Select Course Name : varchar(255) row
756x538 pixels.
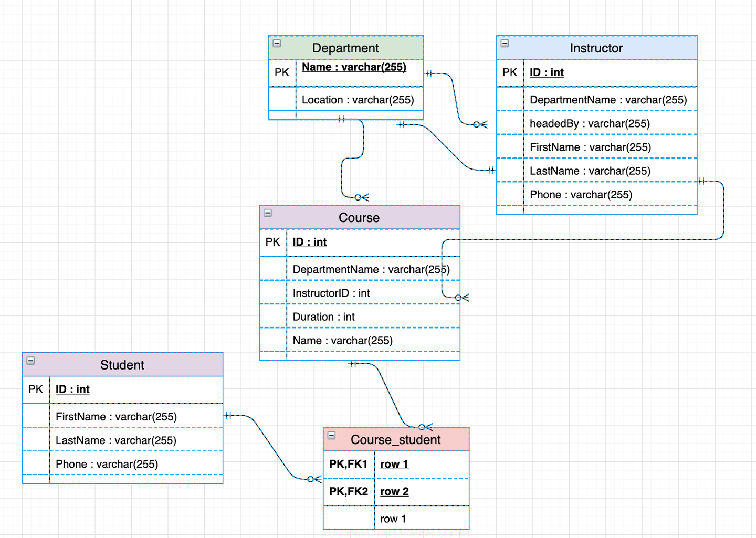pos(360,340)
